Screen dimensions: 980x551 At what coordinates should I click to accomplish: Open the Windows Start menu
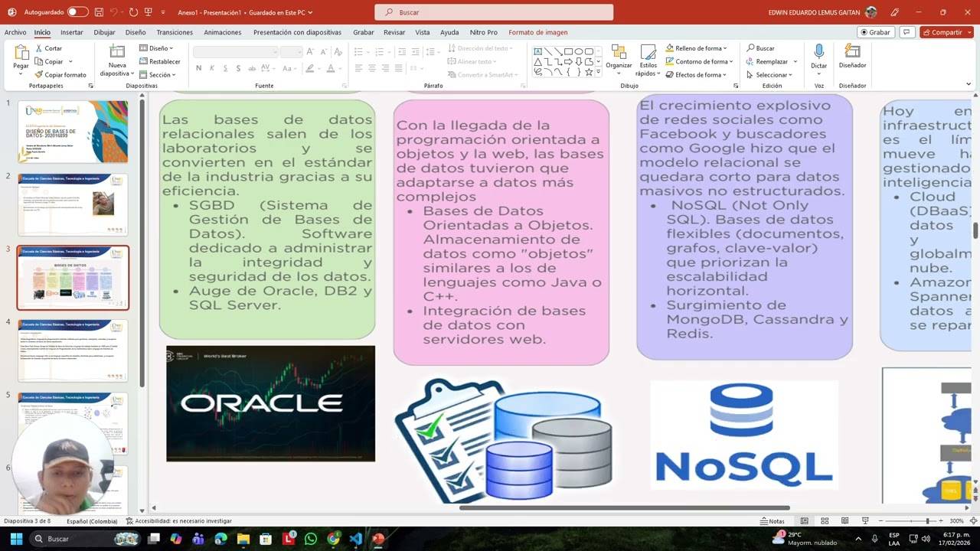[x=16, y=539]
